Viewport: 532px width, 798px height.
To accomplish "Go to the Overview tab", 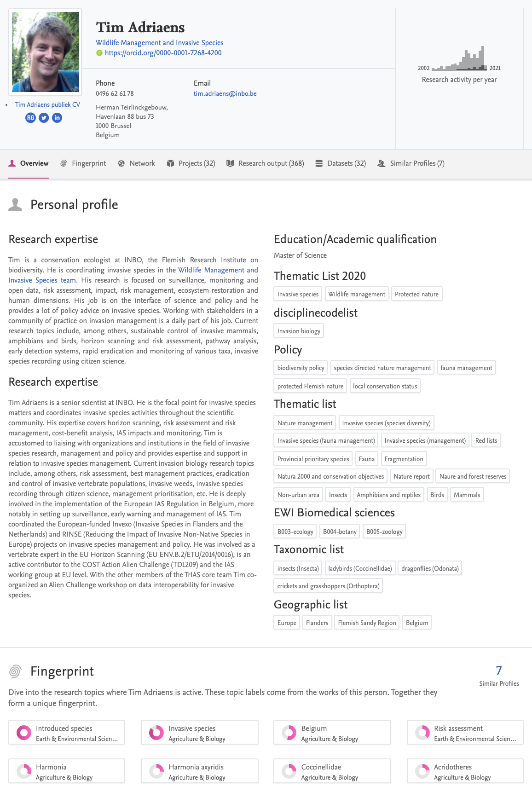I will [34, 163].
